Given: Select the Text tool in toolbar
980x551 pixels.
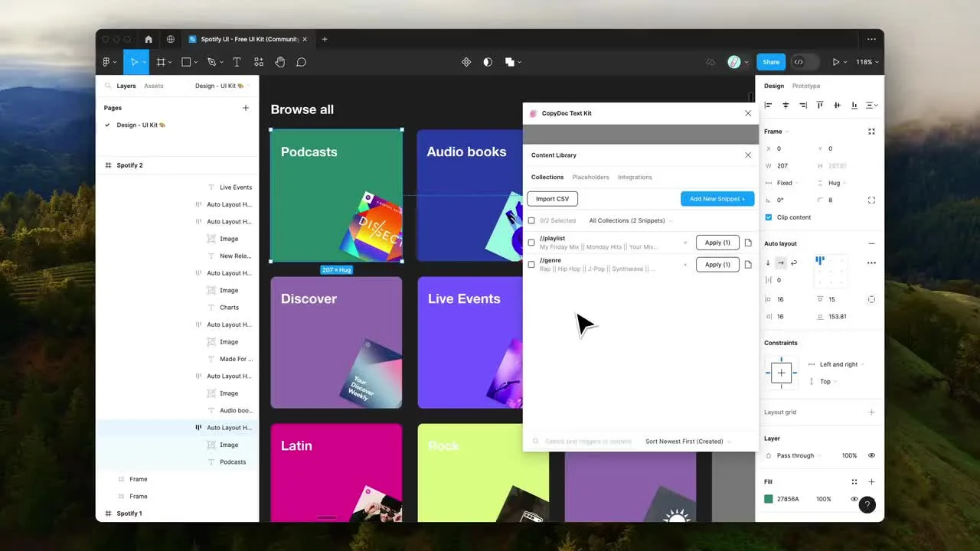Looking at the screenshot, I should 237,62.
